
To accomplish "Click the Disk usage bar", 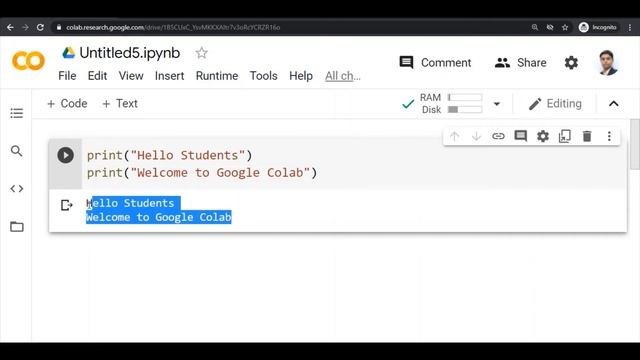I will coord(465,109).
